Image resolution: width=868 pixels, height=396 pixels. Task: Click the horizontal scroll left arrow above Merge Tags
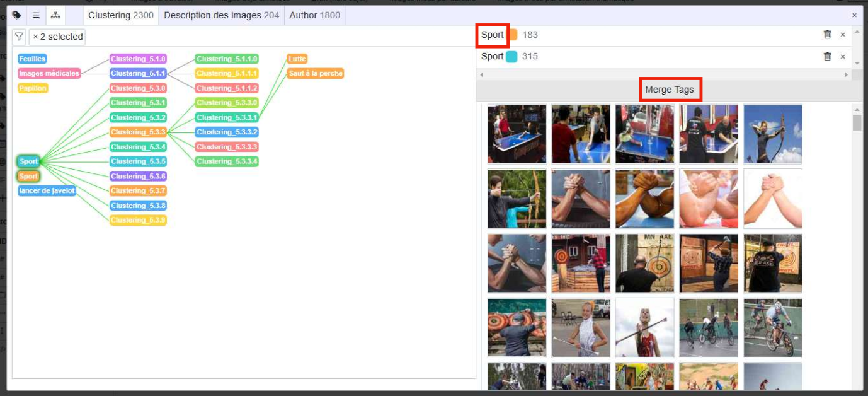pos(481,74)
